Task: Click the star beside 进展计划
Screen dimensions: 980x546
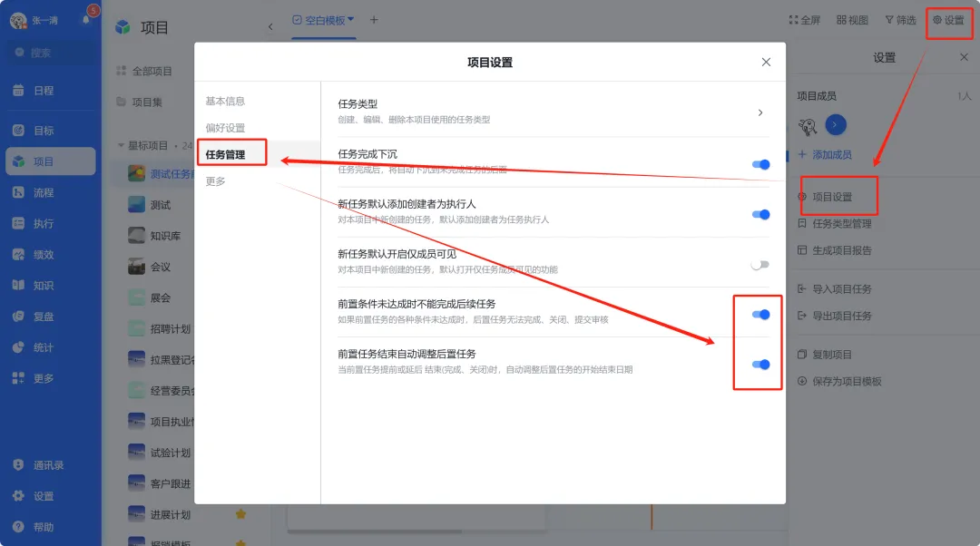Action: [x=240, y=514]
